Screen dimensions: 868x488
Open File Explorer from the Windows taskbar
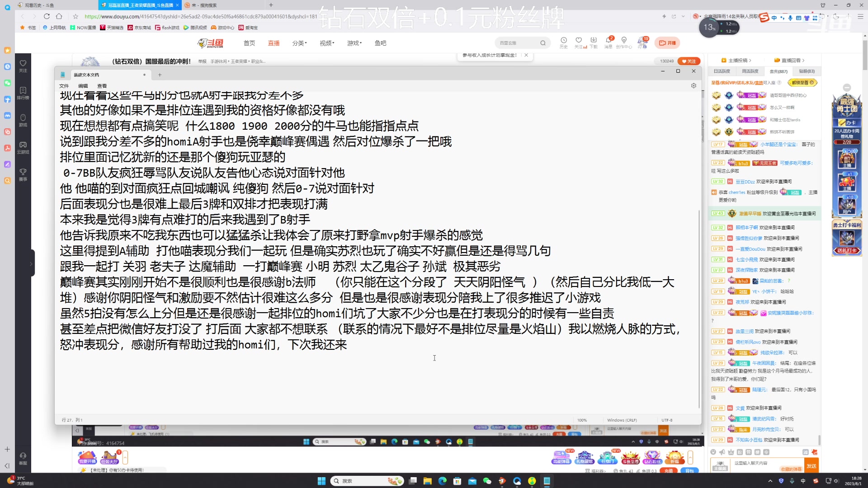(427, 481)
